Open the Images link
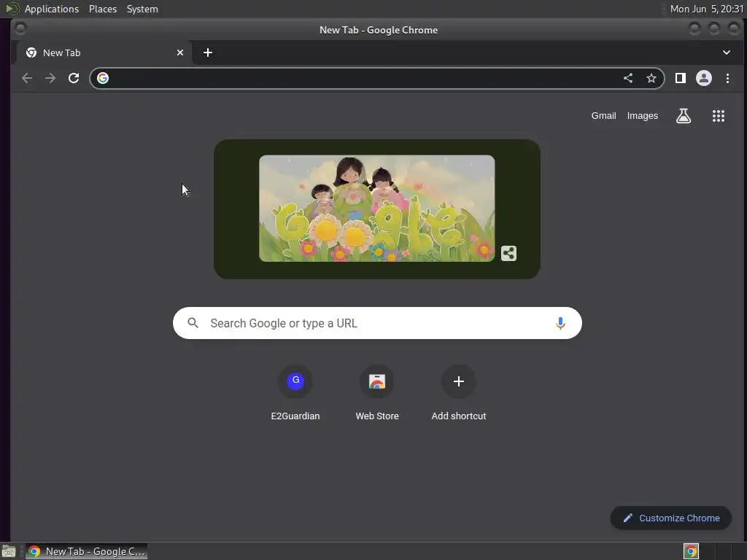 (642, 116)
